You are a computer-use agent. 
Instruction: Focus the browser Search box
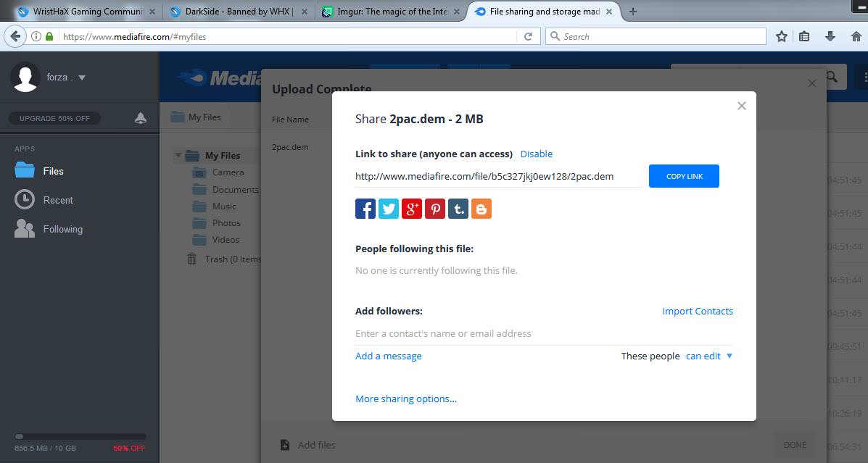656,36
